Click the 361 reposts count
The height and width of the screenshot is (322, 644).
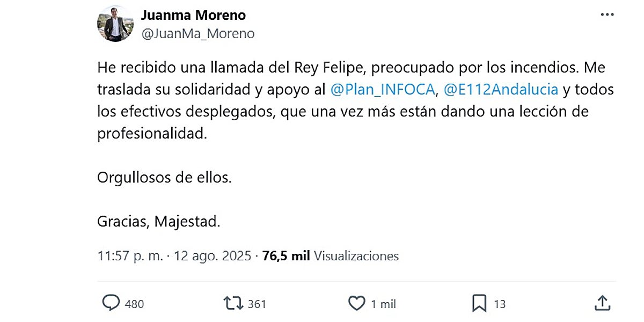tap(257, 304)
